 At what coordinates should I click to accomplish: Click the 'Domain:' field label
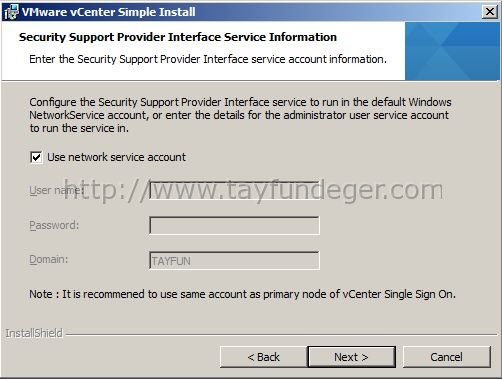(49, 259)
